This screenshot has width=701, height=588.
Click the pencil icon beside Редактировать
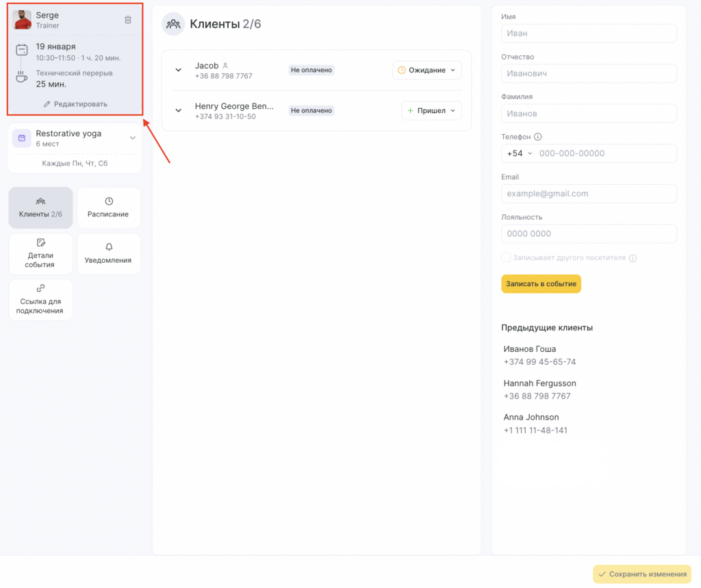[47, 104]
